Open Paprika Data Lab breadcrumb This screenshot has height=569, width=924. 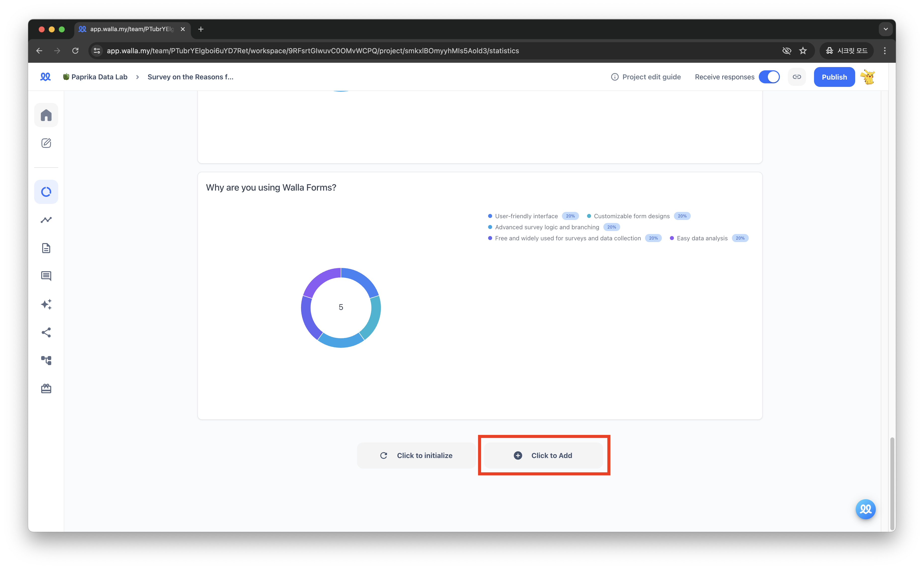pos(99,77)
